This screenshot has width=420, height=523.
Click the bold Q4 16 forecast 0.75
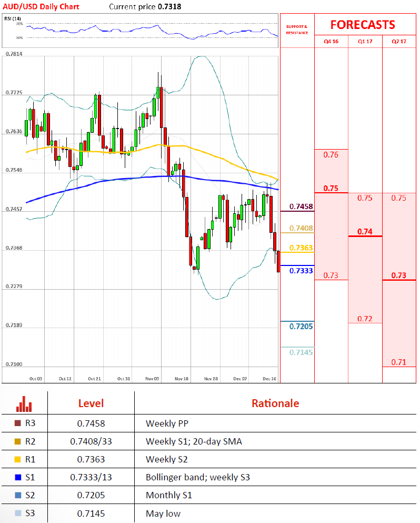pyautogui.click(x=331, y=188)
